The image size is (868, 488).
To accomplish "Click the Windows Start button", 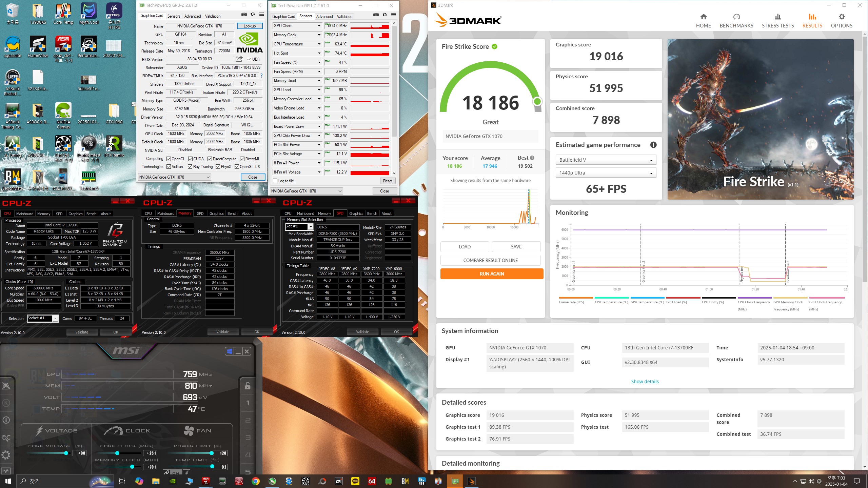I will coord(8,481).
